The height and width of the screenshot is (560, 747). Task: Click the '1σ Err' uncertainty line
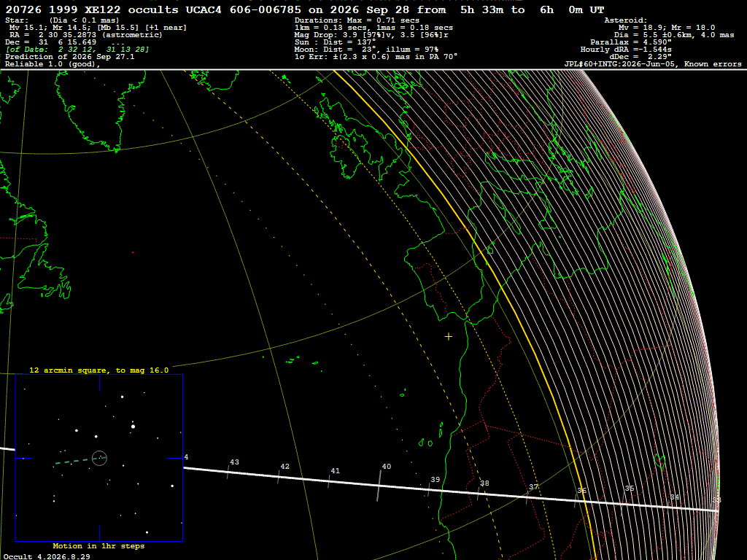click(x=376, y=57)
